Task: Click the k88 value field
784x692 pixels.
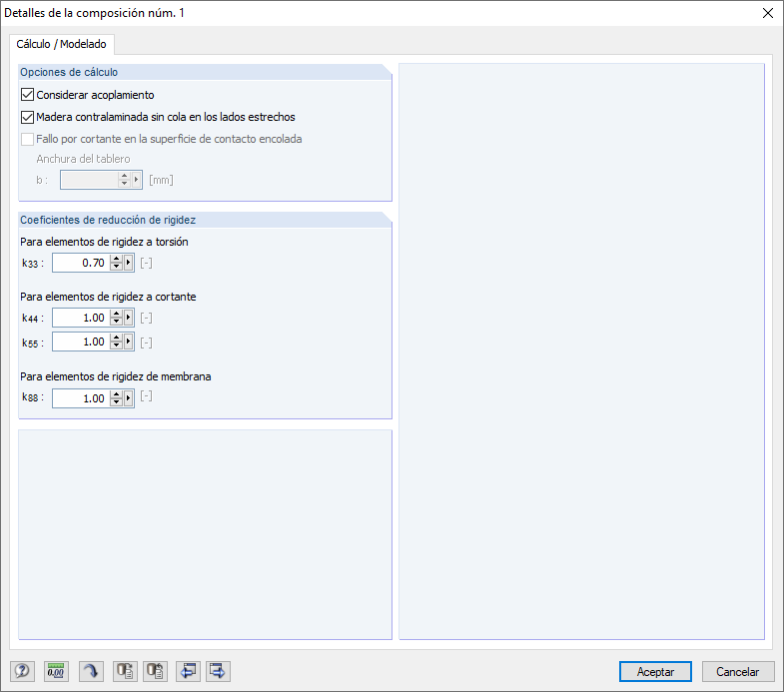Action: pos(80,398)
